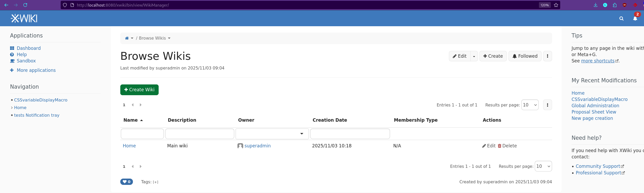Expand the Home navigation tree item
644x193 pixels.
click(12, 108)
